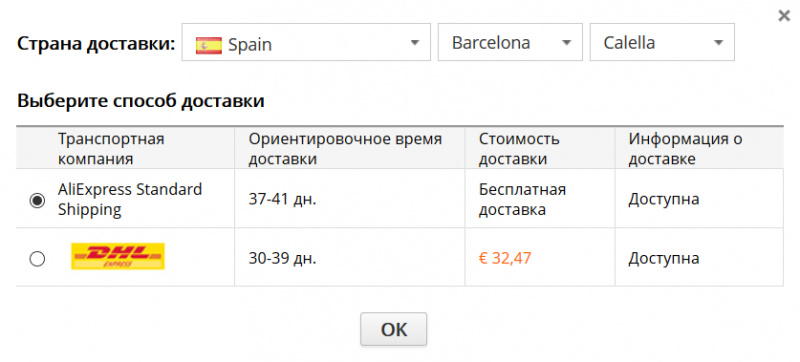The image size is (800, 362).
Task: Click the € 32,47 DHL shipping price
Action: pyautogui.click(x=505, y=258)
